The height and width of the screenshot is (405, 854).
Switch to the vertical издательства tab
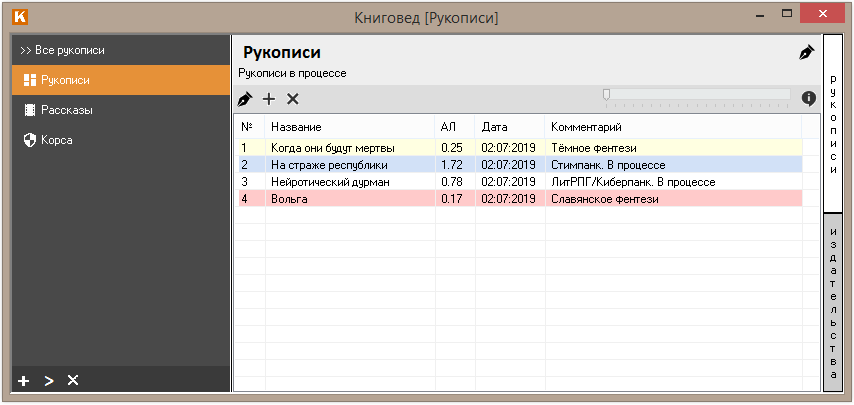[x=834, y=302]
